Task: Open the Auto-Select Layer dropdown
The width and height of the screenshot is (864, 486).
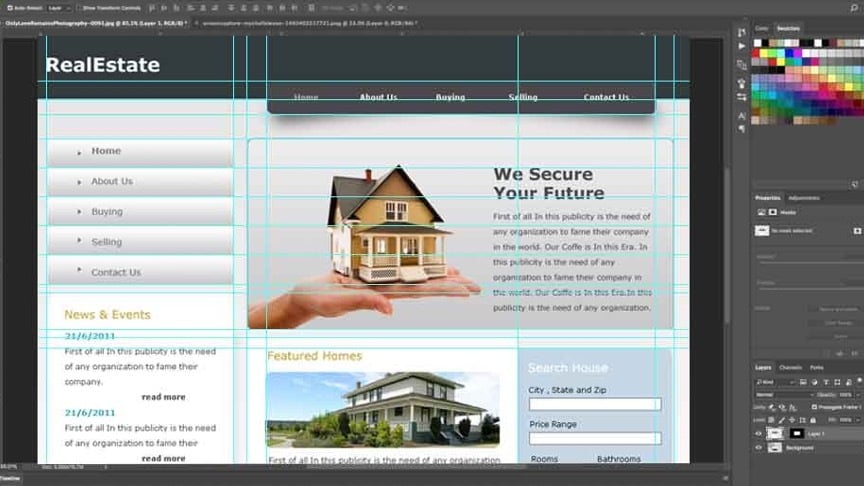Action: tap(58, 7)
